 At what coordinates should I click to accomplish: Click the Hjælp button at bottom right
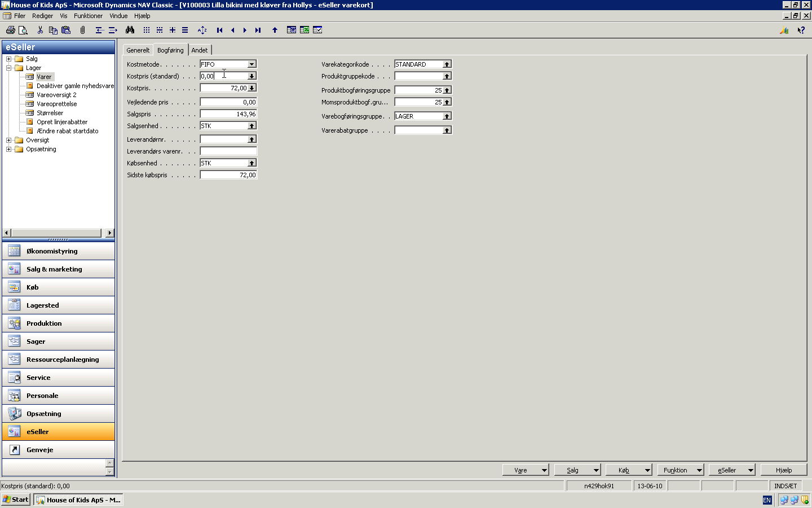tap(783, 470)
